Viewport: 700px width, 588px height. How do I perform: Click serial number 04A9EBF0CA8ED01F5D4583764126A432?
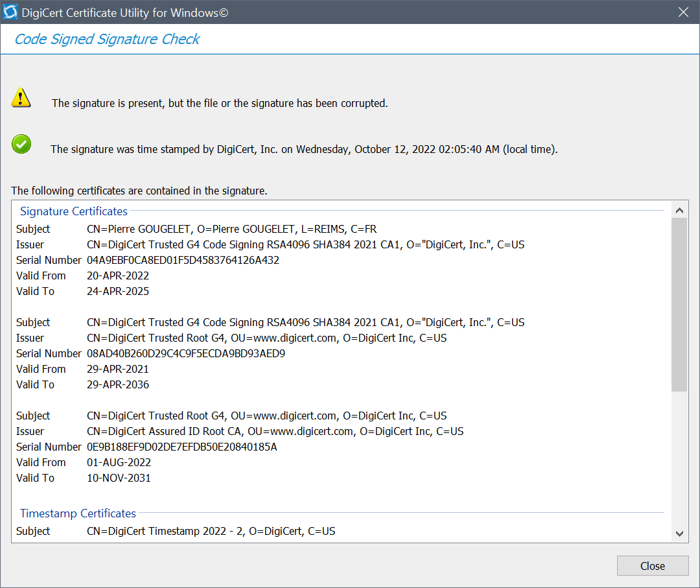(183, 260)
